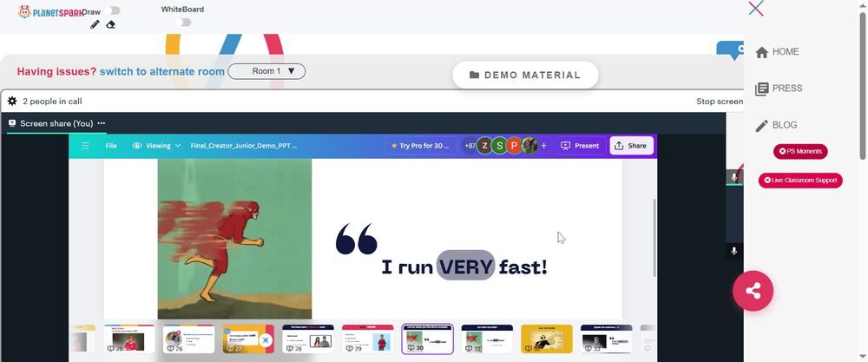Screen dimensions: 868x362
Task: Click the photo collaborator avatar
Action: point(529,146)
